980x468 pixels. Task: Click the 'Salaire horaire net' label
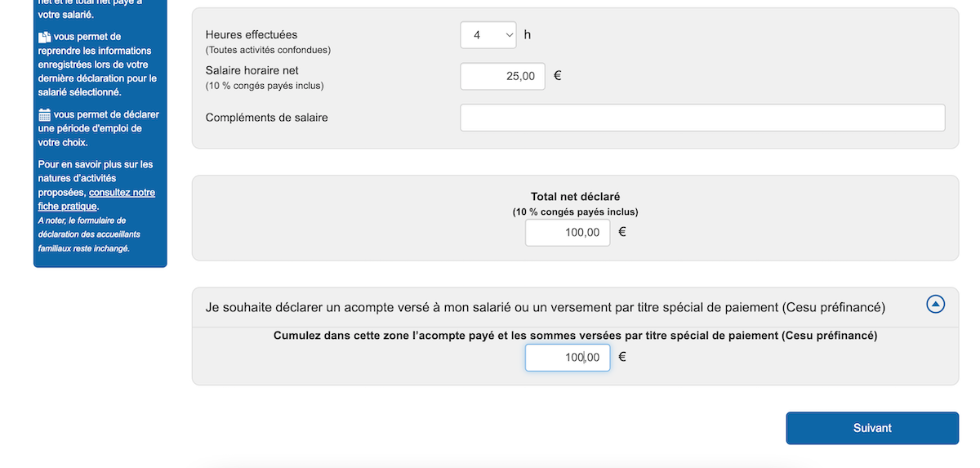click(x=252, y=71)
